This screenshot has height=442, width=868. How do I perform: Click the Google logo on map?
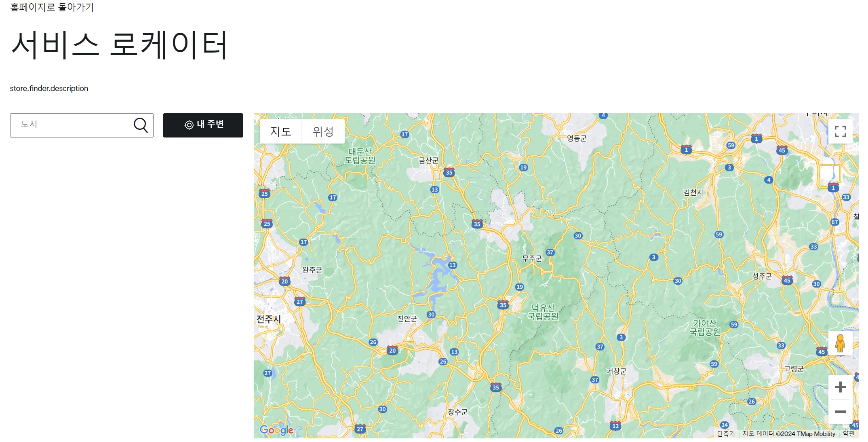tap(276, 430)
